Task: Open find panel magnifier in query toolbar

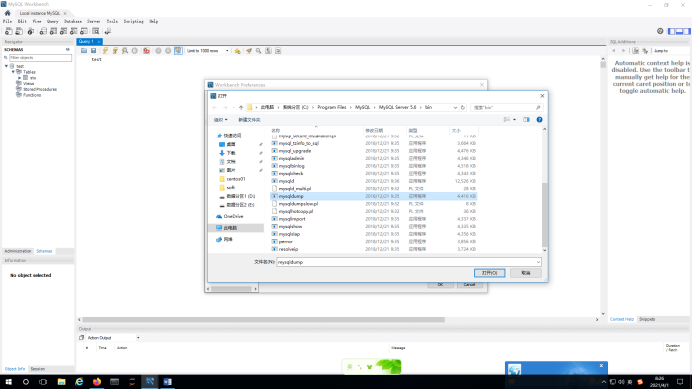Action: click(259, 51)
